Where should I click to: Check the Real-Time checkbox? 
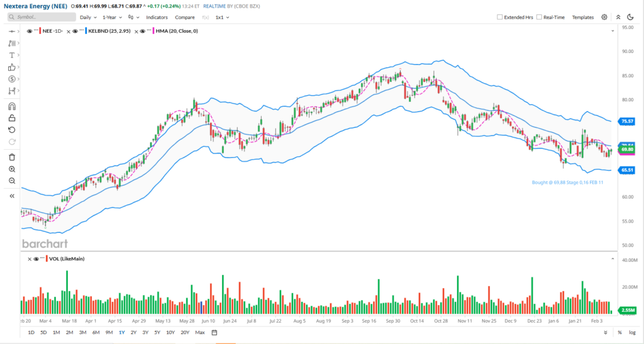pos(539,18)
